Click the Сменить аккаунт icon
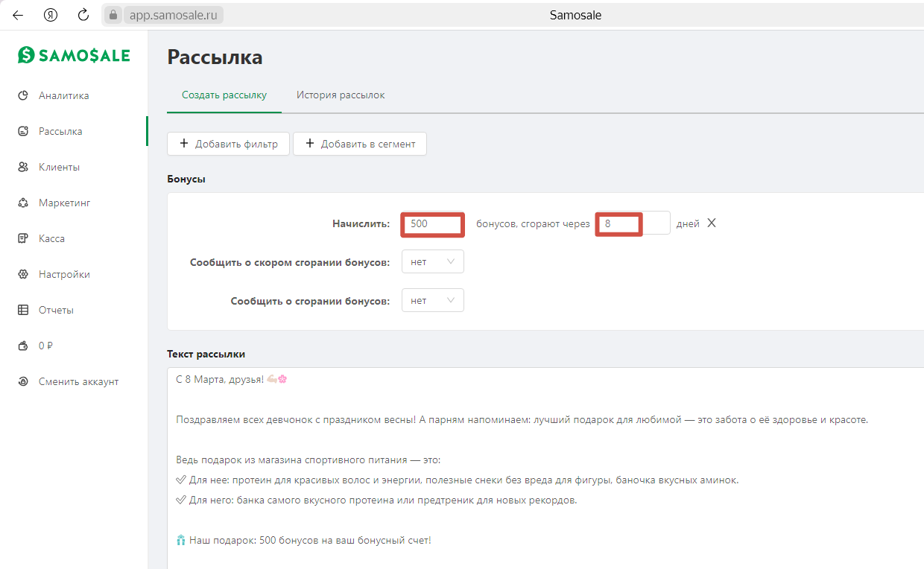This screenshot has height=569, width=924. pyautogui.click(x=23, y=381)
